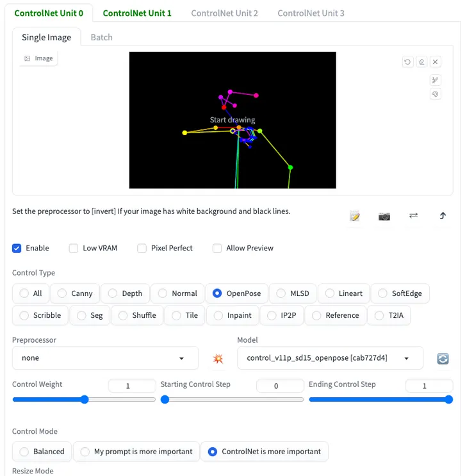Click the two-arrows swap icon

click(413, 216)
